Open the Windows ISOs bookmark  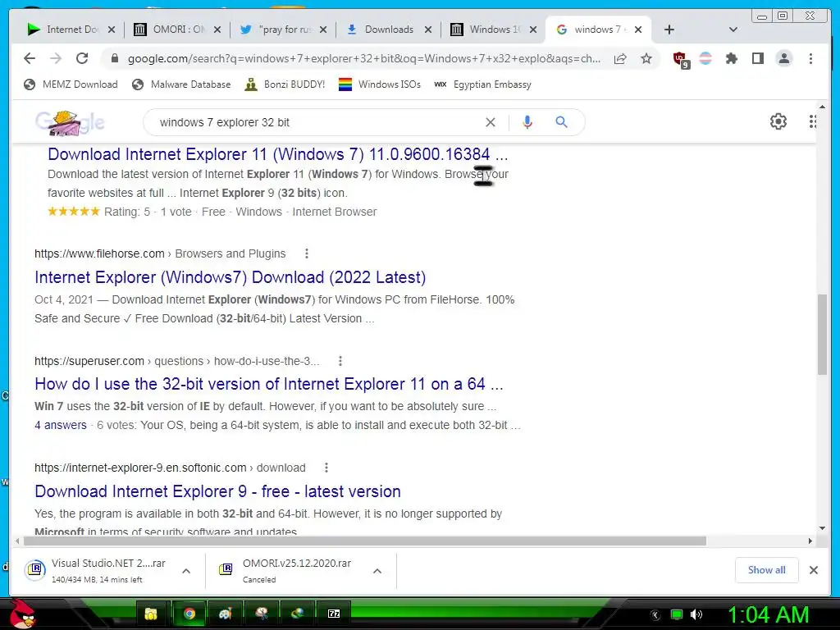pyautogui.click(x=380, y=84)
